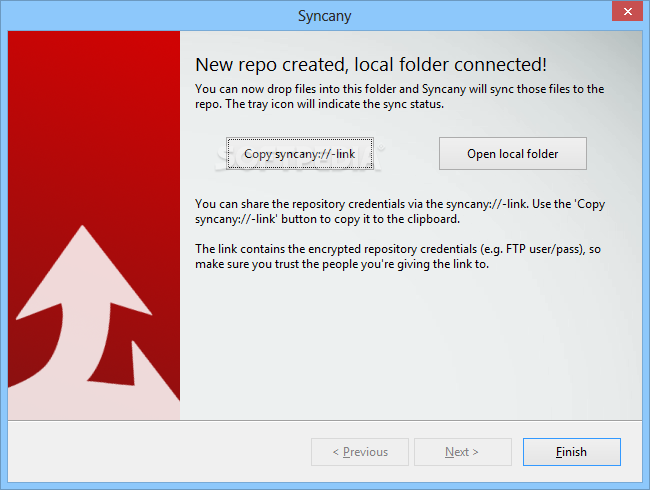650x490 pixels.
Task: Click the Syncany window title text
Action: (x=325, y=16)
